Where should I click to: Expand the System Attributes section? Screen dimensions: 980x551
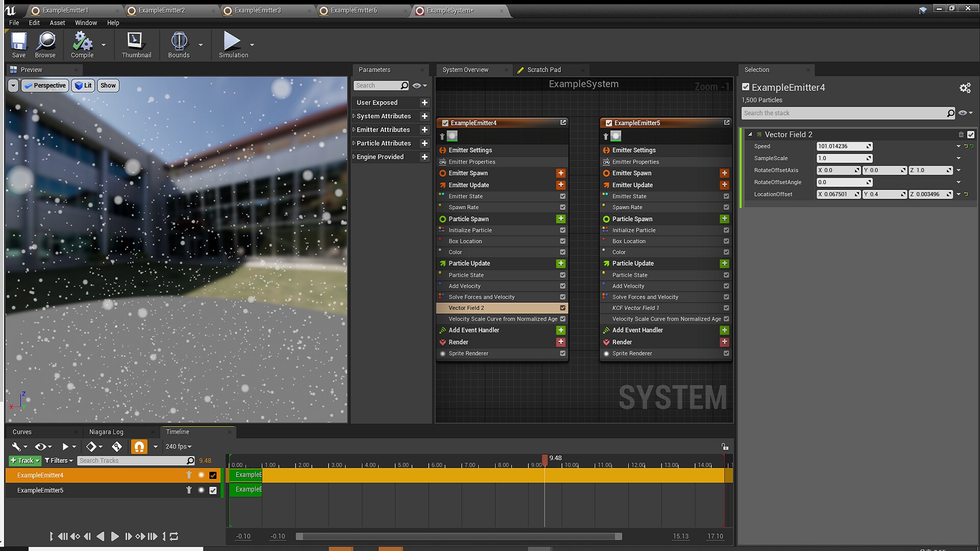pos(354,116)
